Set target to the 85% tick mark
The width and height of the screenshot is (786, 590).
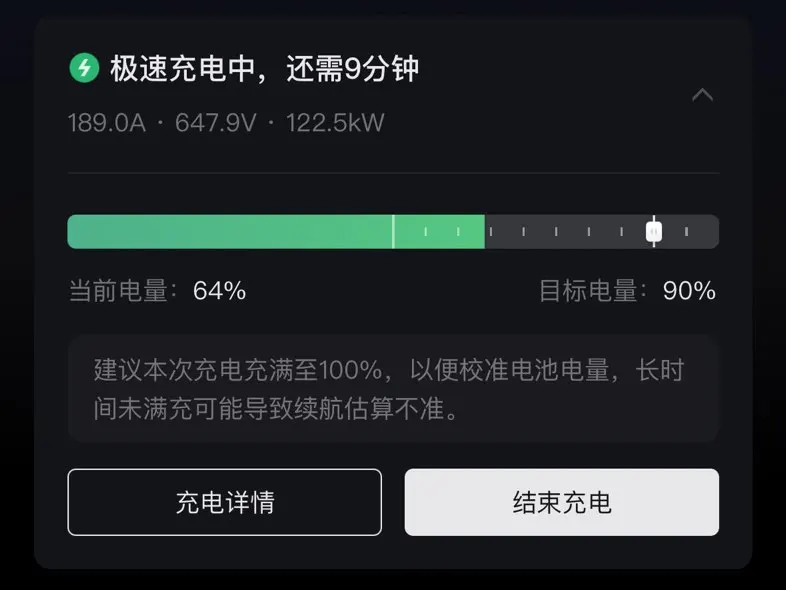click(x=621, y=232)
